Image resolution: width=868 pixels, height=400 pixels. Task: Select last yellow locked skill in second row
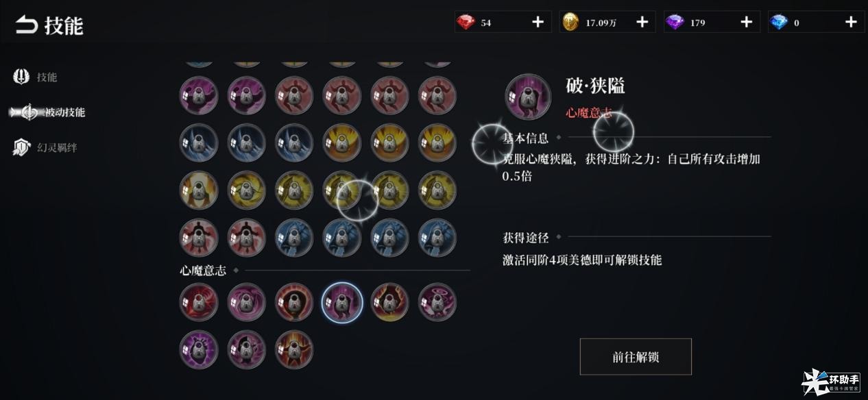tap(437, 142)
